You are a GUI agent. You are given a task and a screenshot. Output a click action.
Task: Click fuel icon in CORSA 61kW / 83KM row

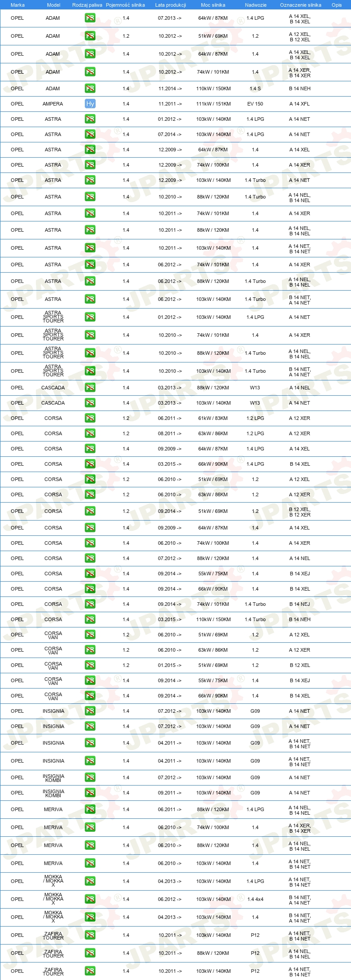pos(90,418)
